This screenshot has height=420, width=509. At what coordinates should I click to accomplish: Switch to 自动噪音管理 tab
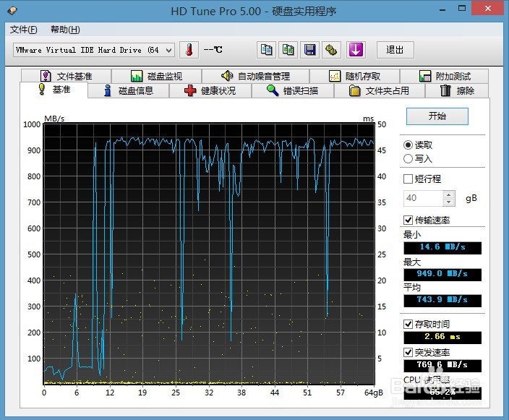(255, 77)
